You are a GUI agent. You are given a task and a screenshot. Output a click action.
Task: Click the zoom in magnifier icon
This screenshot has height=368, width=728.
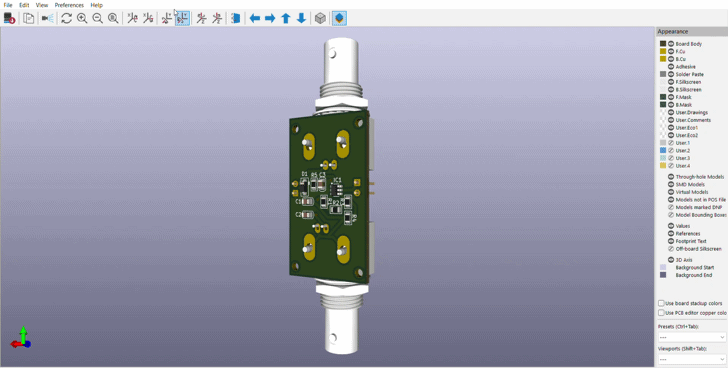coord(82,18)
